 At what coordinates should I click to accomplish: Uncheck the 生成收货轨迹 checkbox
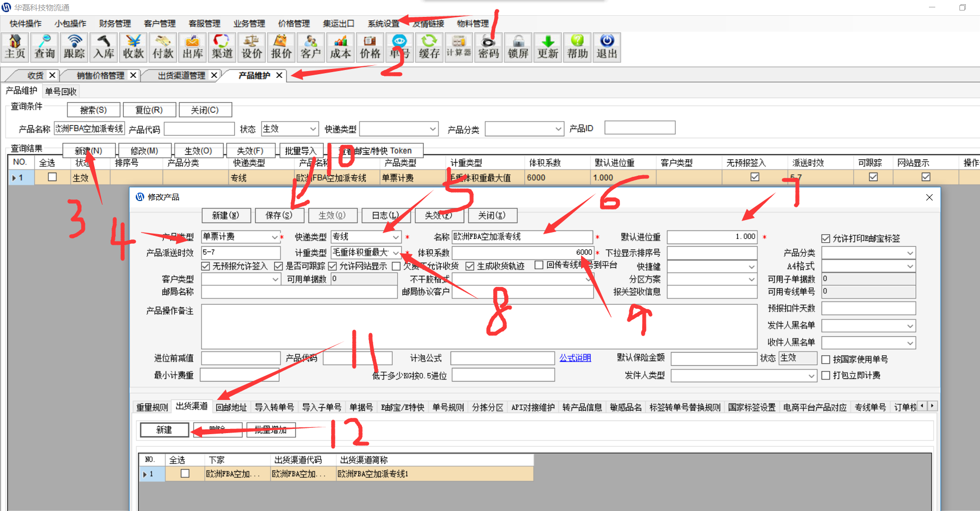coord(470,266)
